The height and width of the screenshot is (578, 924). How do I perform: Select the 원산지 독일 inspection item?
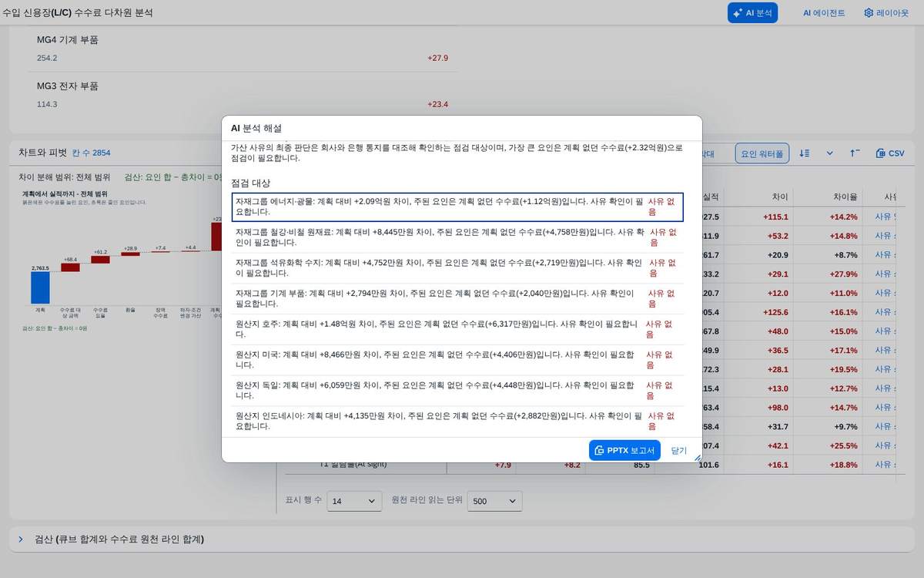[457, 391]
